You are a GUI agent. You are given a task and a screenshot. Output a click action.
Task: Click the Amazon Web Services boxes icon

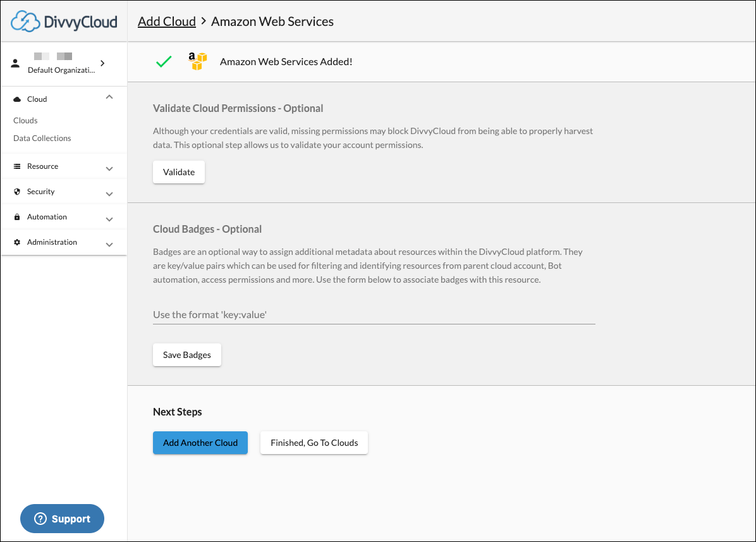click(197, 61)
